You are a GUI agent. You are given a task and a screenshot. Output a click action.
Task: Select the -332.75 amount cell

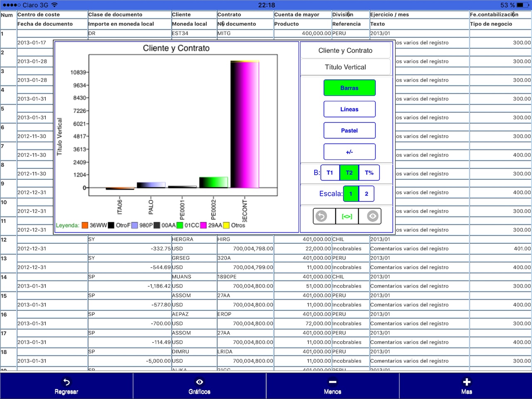(129, 249)
